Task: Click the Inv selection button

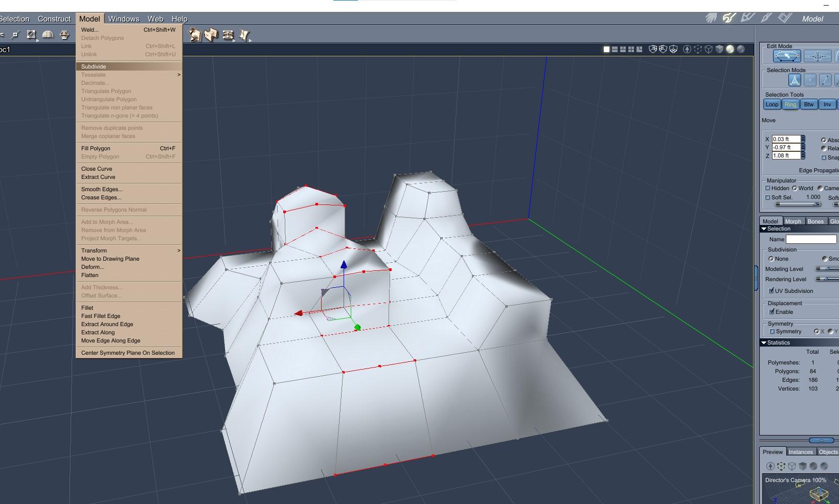Action: [x=827, y=104]
